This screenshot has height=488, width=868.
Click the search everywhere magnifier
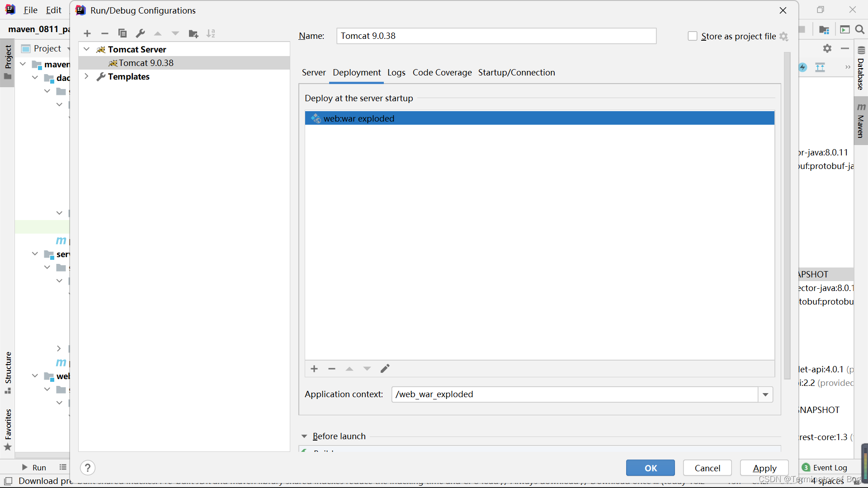[x=860, y=29]
